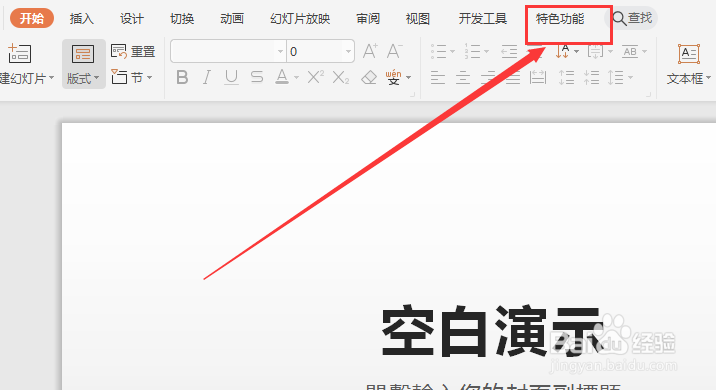Click the font name box
The height and width of the screenshot is (390, 716).
click(x=223, y=51)
